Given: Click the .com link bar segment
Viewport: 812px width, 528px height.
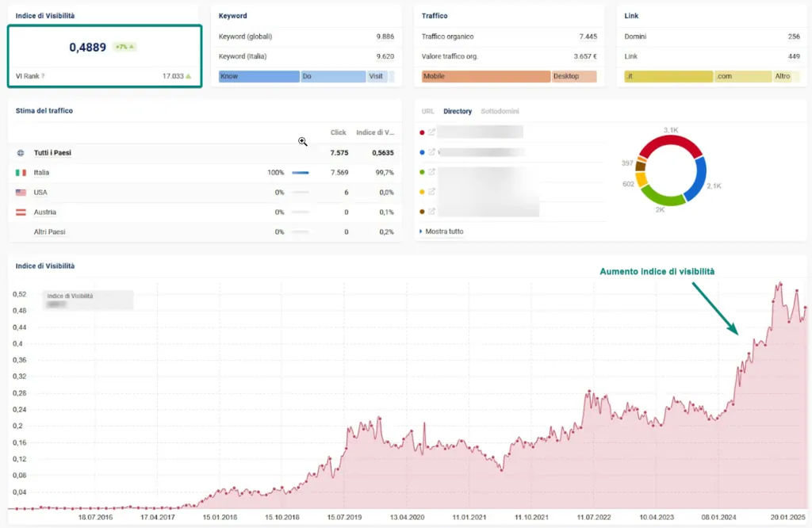Looking at the screenshot, I should (x=743, y=76).
